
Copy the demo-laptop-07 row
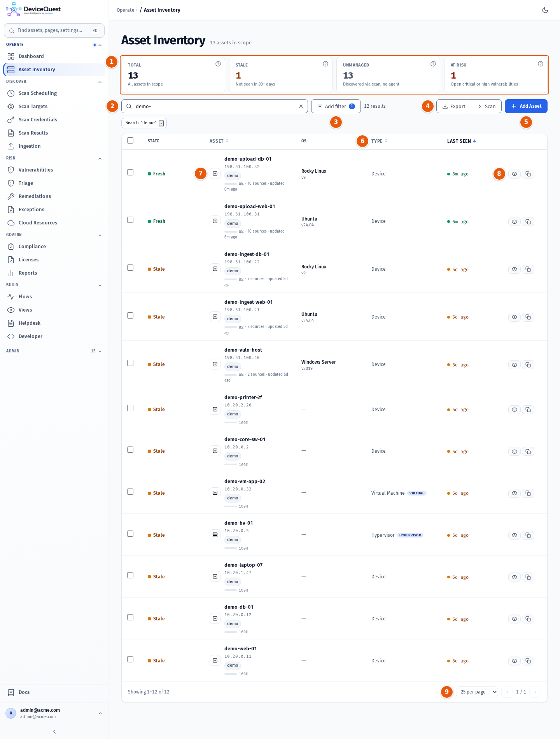coord(528,577)
